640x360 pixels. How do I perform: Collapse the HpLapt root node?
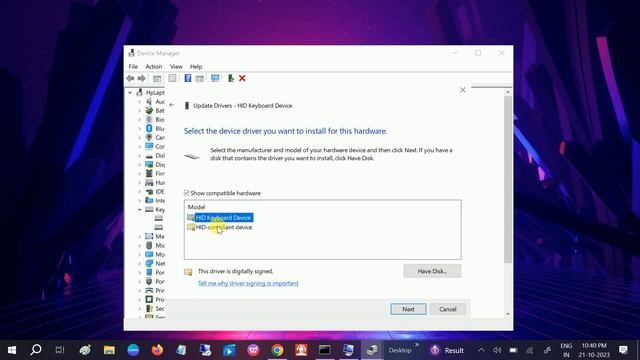130,93
